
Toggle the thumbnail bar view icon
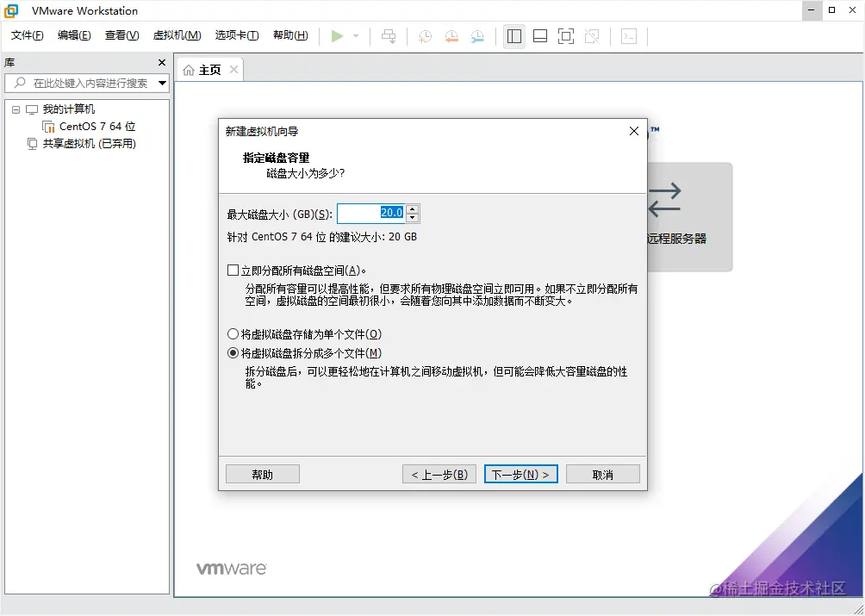(x=540, y=36)
